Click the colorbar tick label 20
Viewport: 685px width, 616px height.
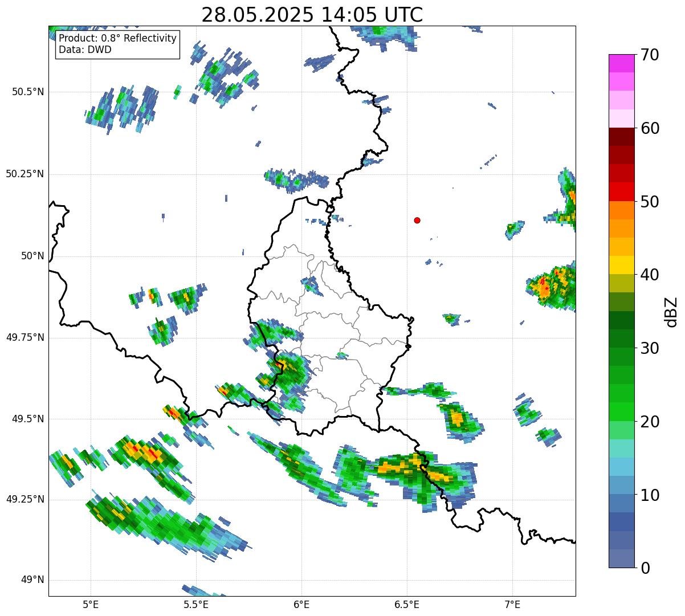pos(650,422)
